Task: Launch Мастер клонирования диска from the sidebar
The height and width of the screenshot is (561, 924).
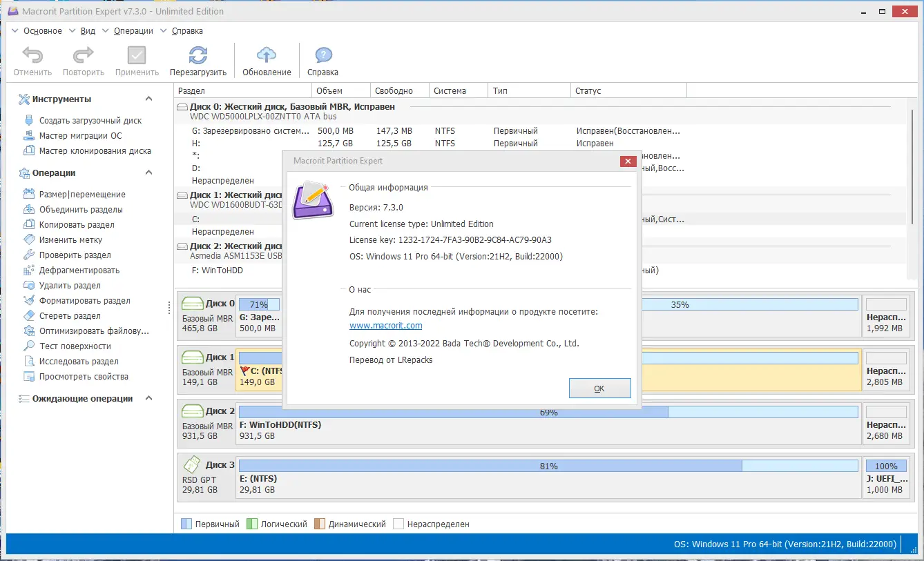Action: coord(95,151)
